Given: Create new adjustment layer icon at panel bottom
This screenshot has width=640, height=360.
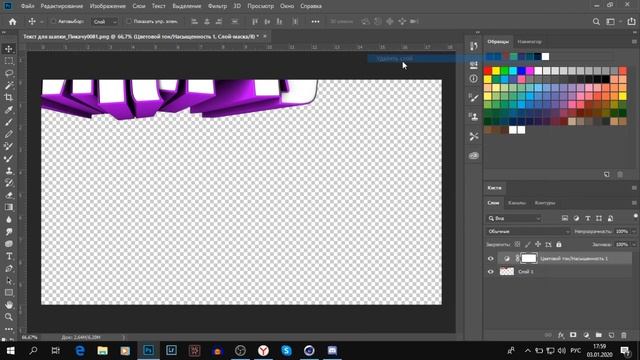Looking at the screenshot, I should [586, 335].
